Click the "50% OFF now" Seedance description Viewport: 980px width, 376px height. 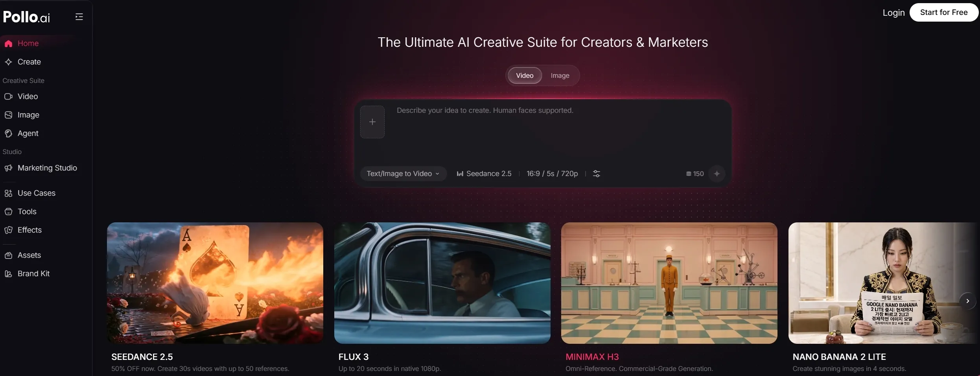(200, 369)
